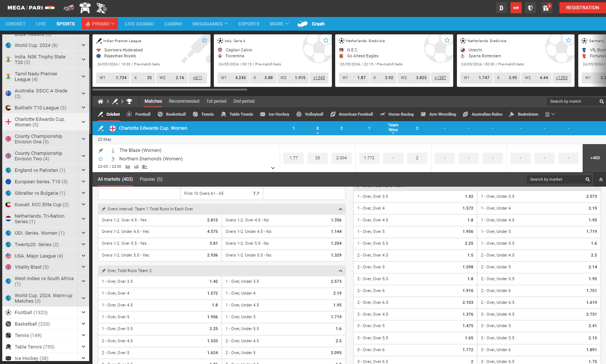Expand Tamil Nadu Premier League
This screenshot has height=364, width=606.
83,76
